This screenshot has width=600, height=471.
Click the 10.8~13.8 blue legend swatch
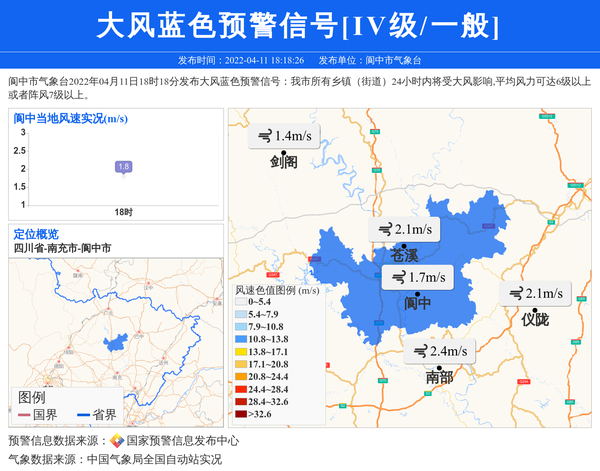(x=240, y=339)
